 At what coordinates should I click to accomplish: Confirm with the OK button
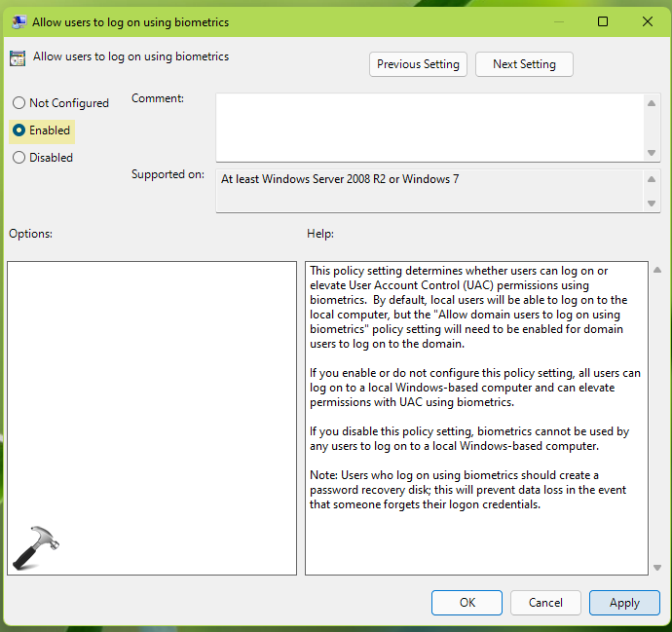(x=467, y=603)
